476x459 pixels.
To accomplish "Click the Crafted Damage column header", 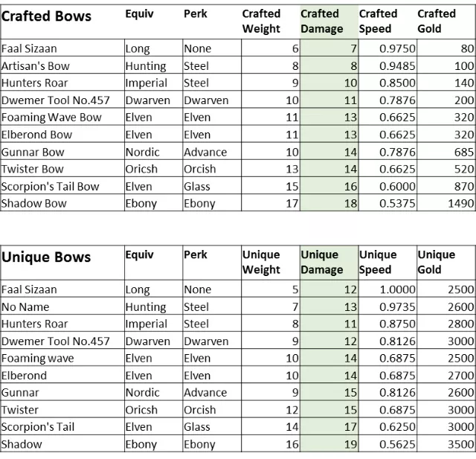I will pos(329,22).
